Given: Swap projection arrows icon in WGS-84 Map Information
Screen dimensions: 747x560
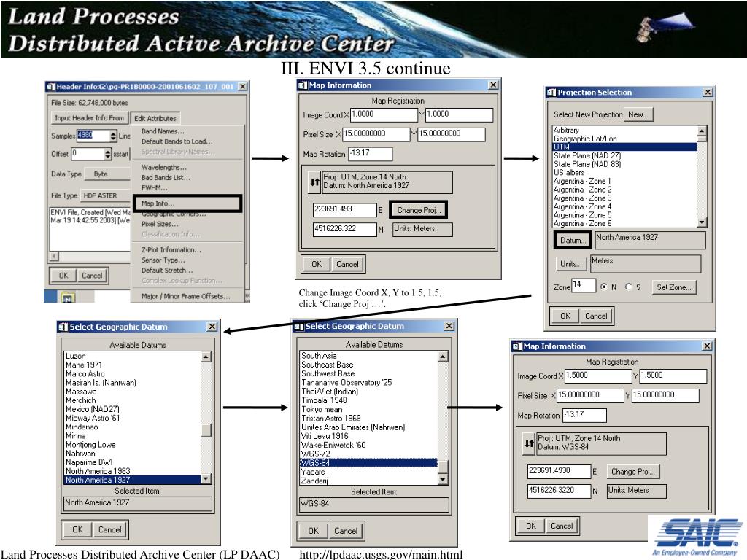Looking at the screenshot, I should click(x=529, y=444).
